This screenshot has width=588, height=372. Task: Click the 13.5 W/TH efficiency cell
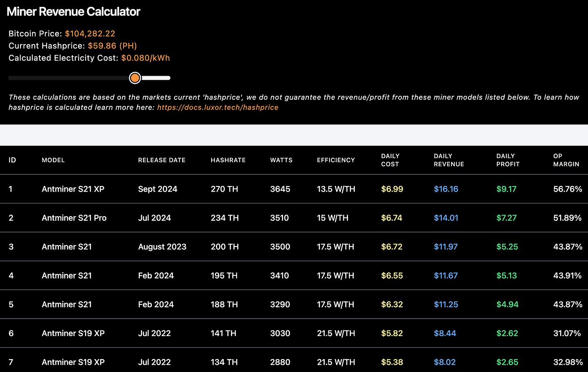pos(336,189)
